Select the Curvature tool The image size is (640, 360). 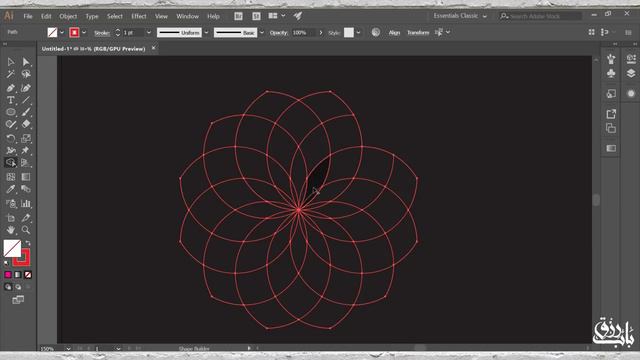coord(26,88)
